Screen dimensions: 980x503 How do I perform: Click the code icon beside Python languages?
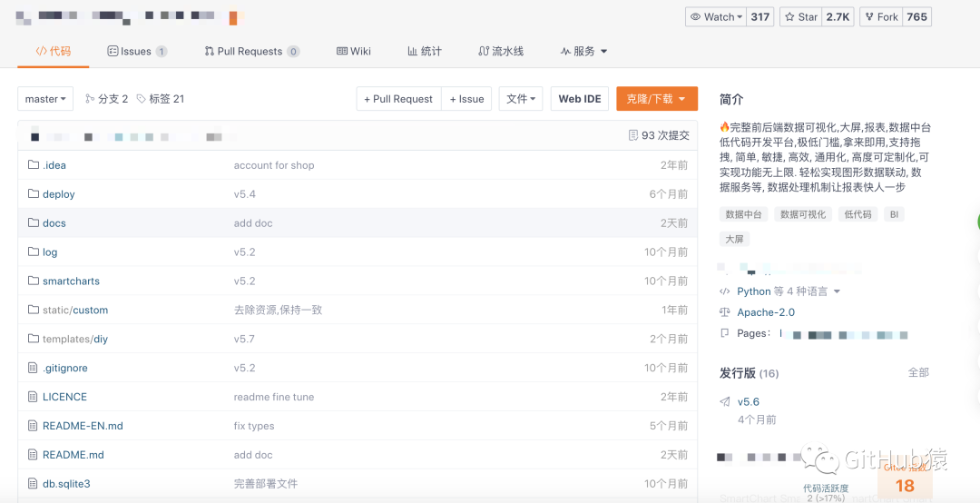(x=725, y=291)
